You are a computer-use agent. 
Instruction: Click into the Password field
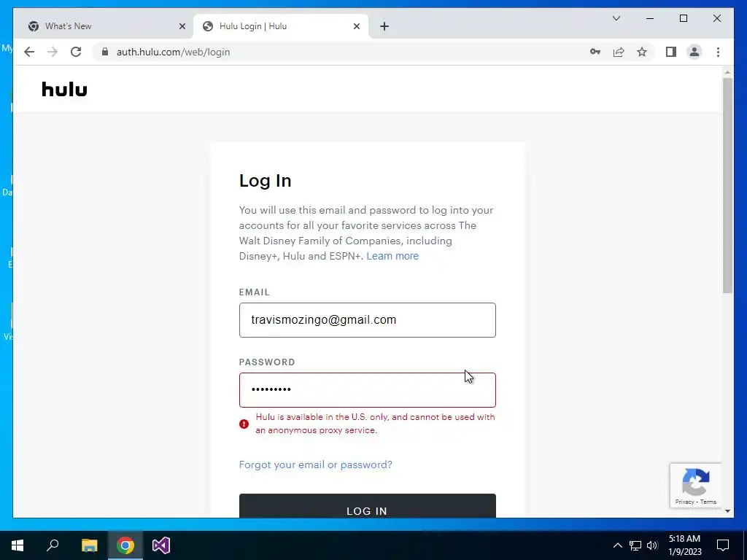[368, 390]
